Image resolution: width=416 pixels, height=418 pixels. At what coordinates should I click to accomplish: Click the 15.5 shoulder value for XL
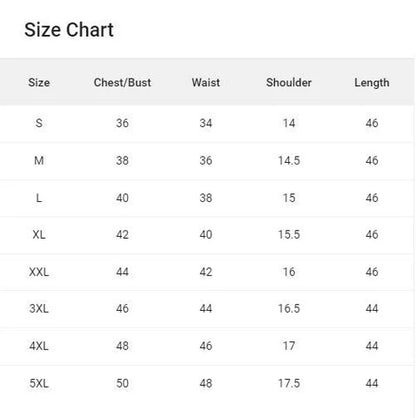(x=289, y=235)
